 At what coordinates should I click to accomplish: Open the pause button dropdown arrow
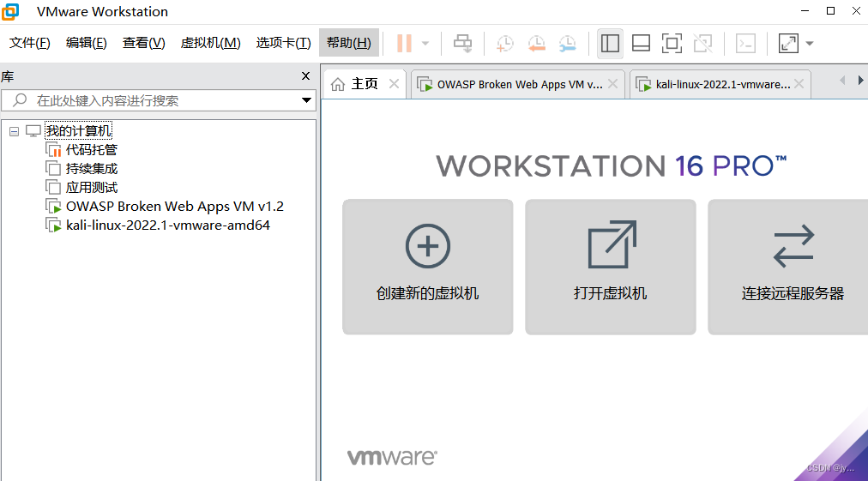[x=425, y=43]
